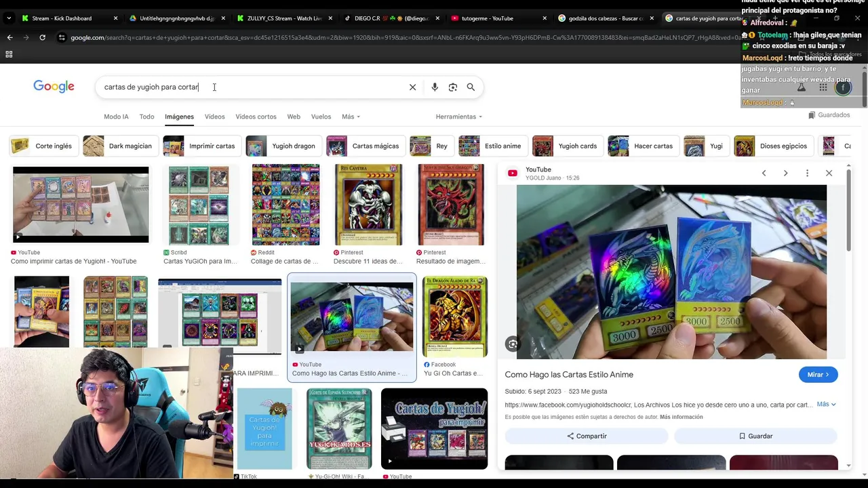The width and height of the screenshot is (868, 488).
Task: Open Como imprimir cartas de Yugioh thumbnail
Action: [x=81, y=205]
